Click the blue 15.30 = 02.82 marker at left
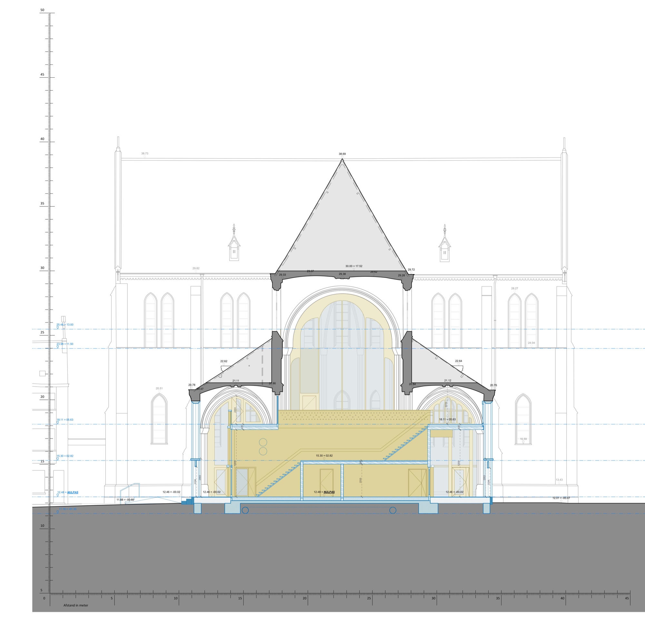Viewport: 645px width, 644px height. tap(65, 456)
